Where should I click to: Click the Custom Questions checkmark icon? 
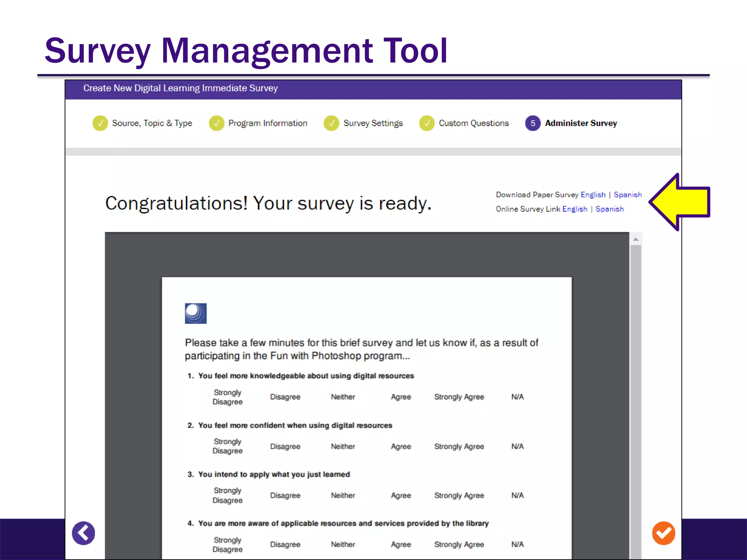pyautogui.click(x=427, y=123)
